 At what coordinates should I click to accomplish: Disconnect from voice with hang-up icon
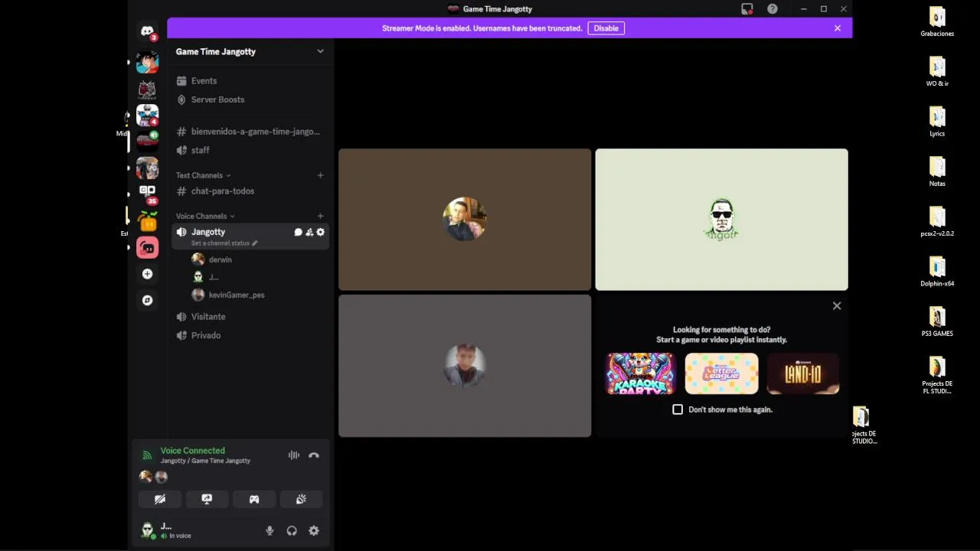click(x=314, y=455)
